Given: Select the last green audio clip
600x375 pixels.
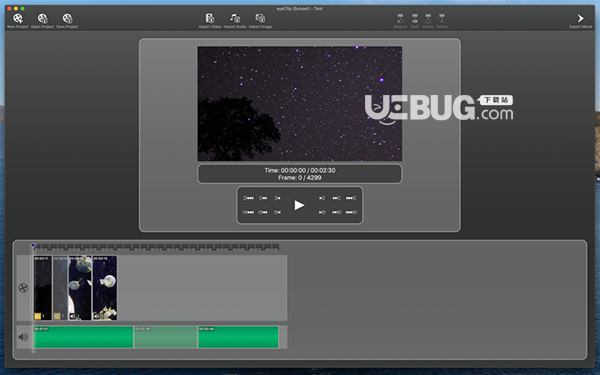Looking at the screenshot, I should pyautogui.click(x=238, y=337).
